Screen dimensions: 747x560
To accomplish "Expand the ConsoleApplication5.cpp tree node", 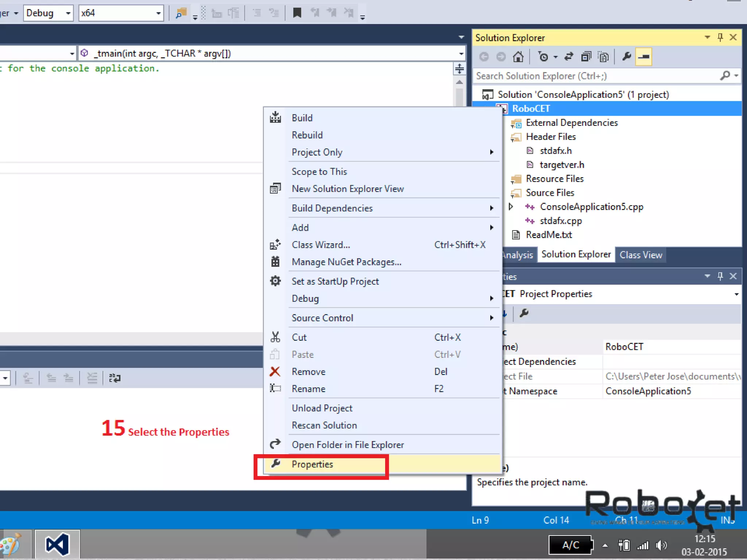I will [511, 207].
